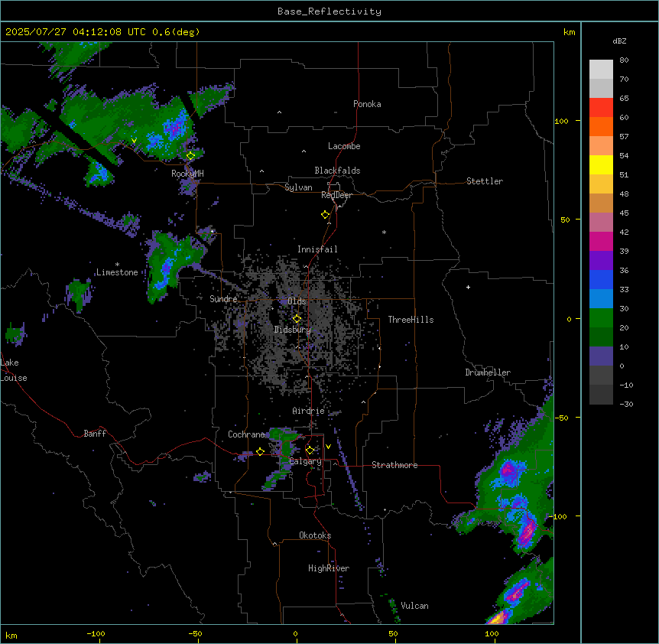Click the Ponoka city label

367,104
